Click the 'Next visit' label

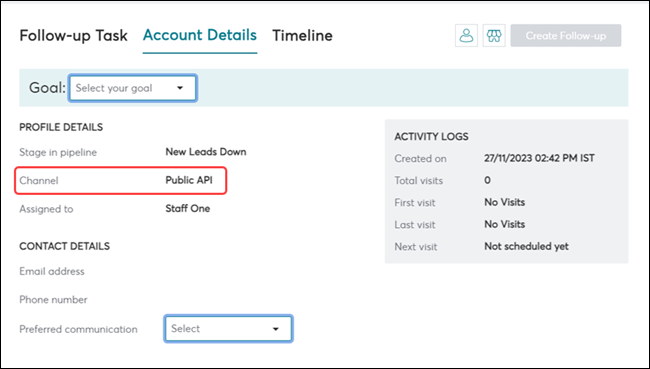point(416,247)
